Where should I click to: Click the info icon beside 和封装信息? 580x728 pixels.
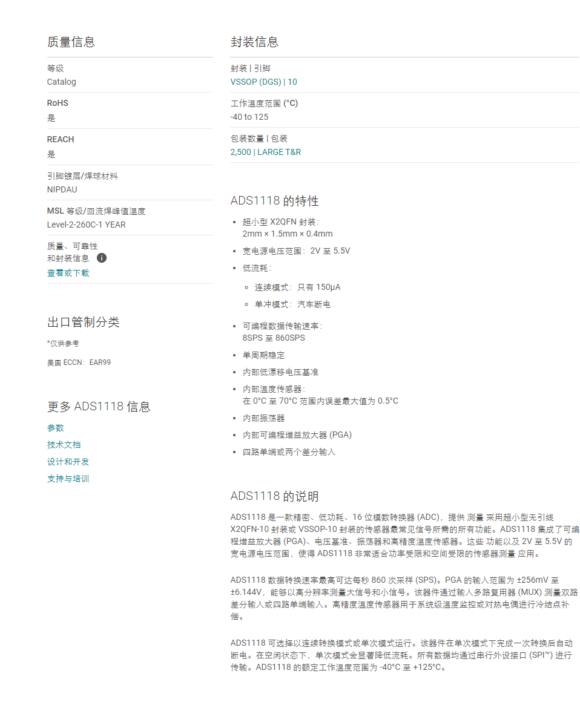click(x=102, y=258)
